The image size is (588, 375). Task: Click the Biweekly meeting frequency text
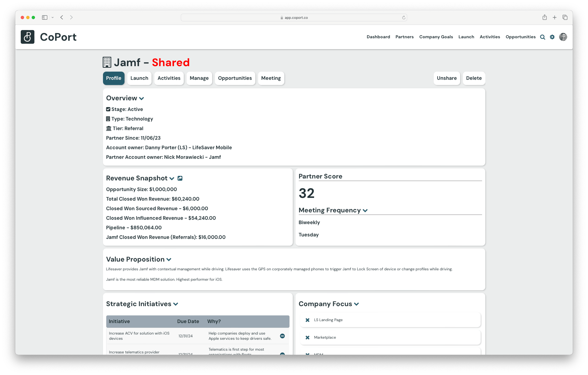point(309,223)
